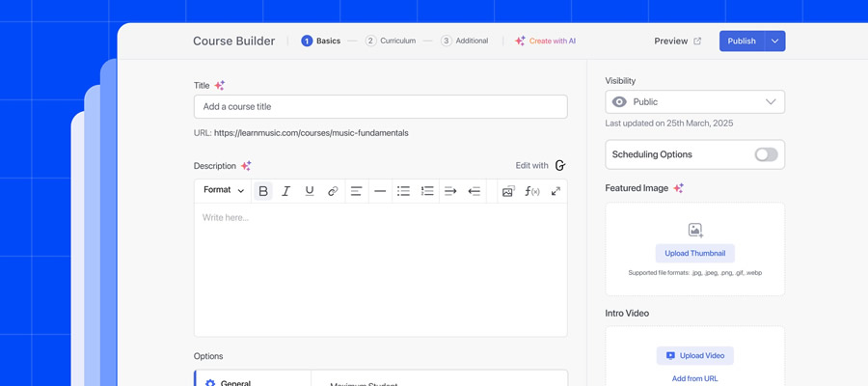The height and width of the screenshot is (386, 868).
Task: Create a bulleted list
Action: (x=403, y=191)
